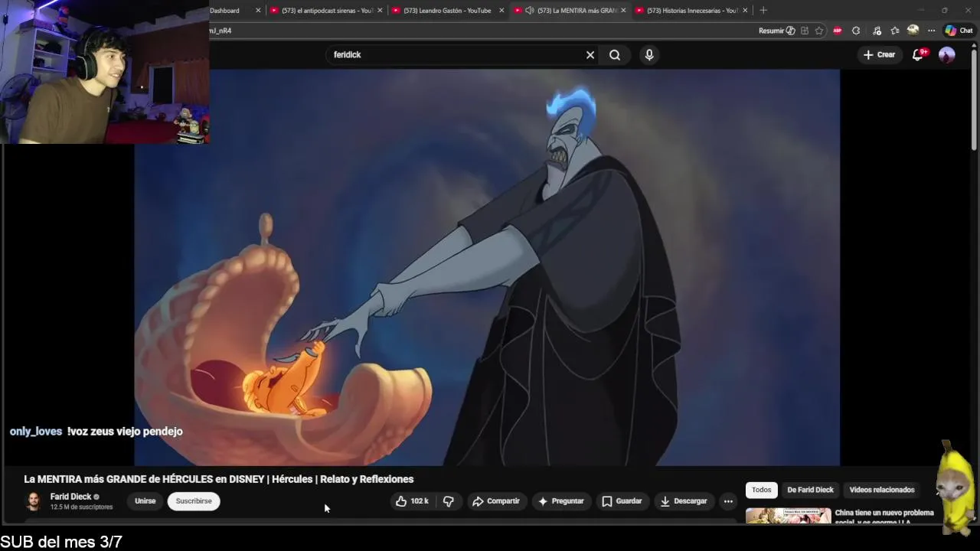Open 'China tiene un nuevo problema' video thumbnail

[788, 515]
